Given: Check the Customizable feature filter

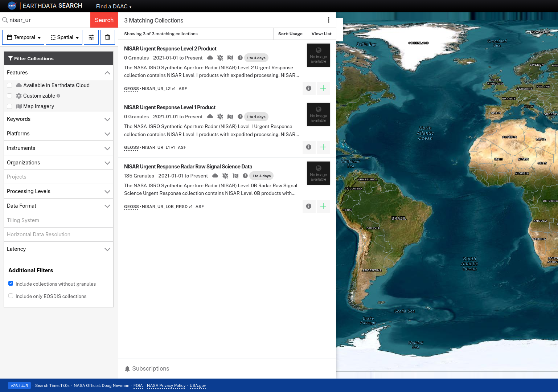Looking at the screenshot, I should [9, 96].
